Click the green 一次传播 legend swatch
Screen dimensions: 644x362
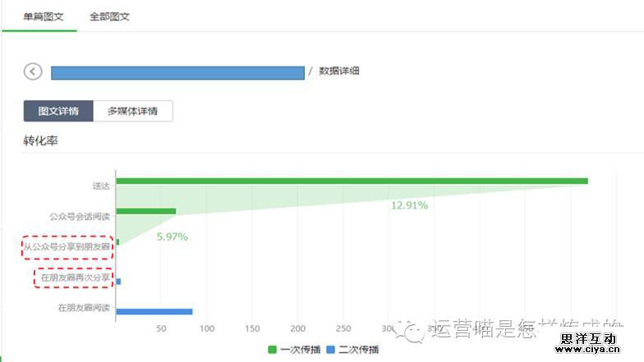(x=273, y=350)
